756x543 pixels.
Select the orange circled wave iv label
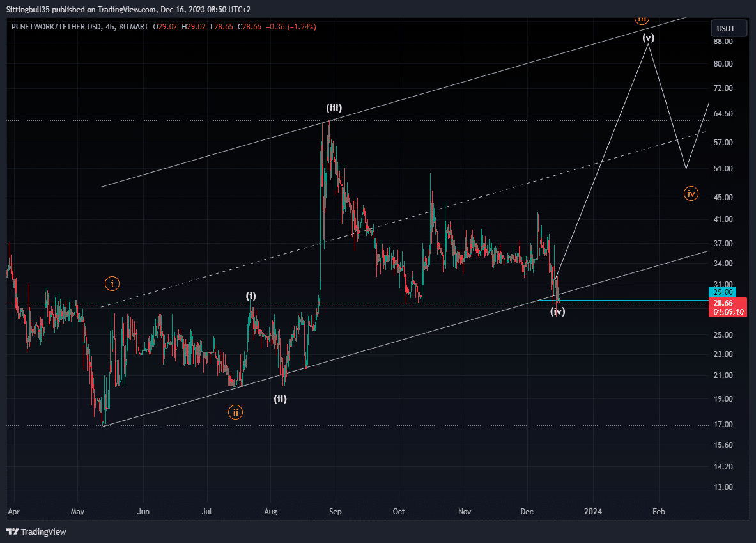click(x=691, y=193)
